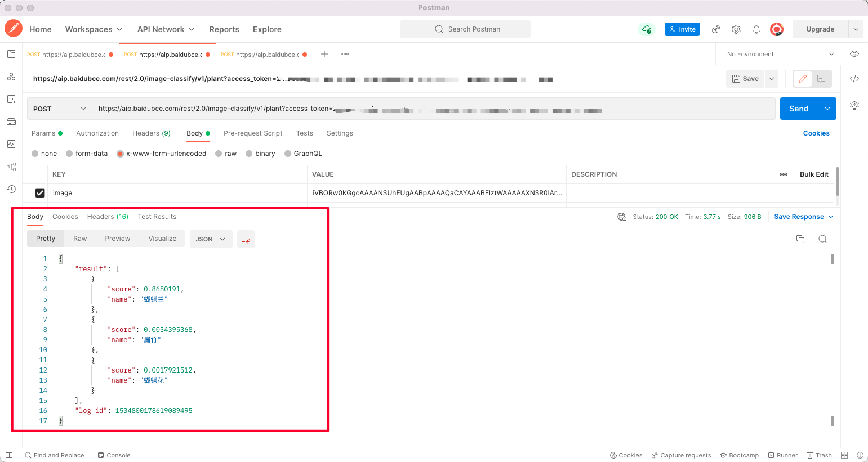Open the arrow dropdown next to Save
This screenshot has width=868, height=462.
coord(772,79)
